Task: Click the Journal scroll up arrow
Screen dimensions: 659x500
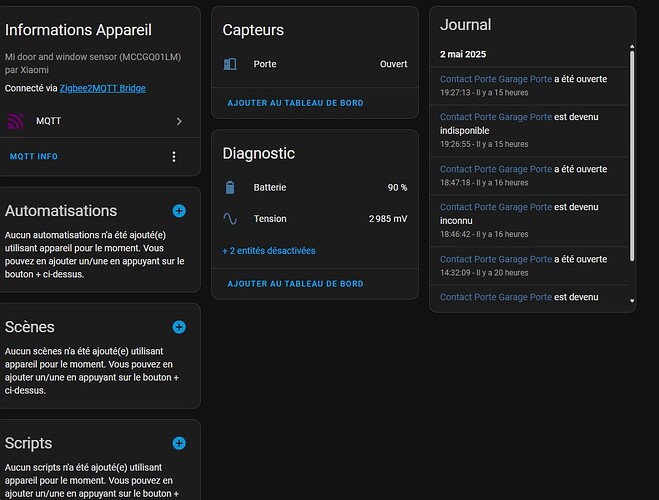Action: tap(632, 47)
